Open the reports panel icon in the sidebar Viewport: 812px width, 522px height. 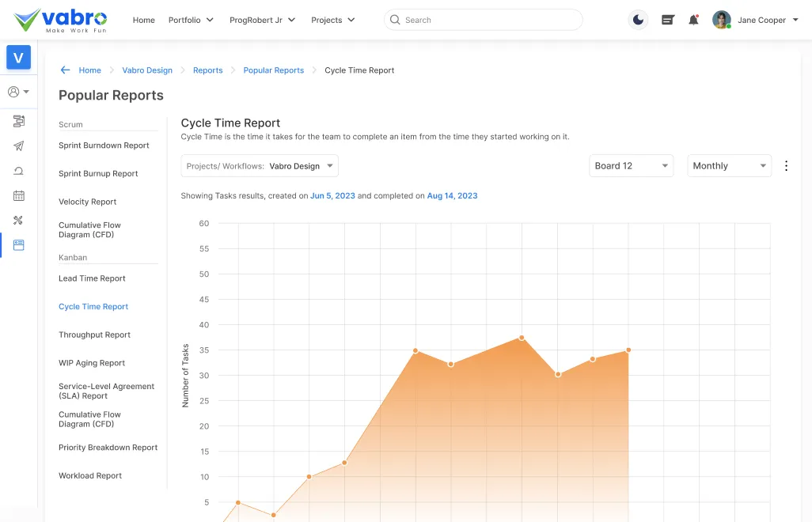coord(18,245)
